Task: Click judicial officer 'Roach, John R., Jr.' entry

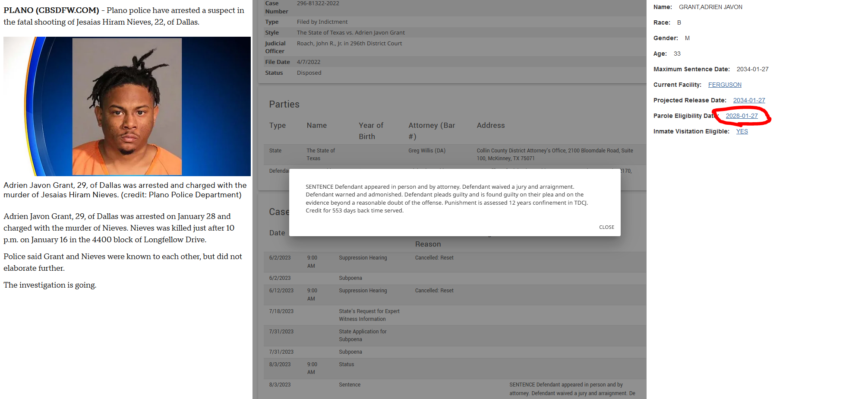Action: coord(349,43)
